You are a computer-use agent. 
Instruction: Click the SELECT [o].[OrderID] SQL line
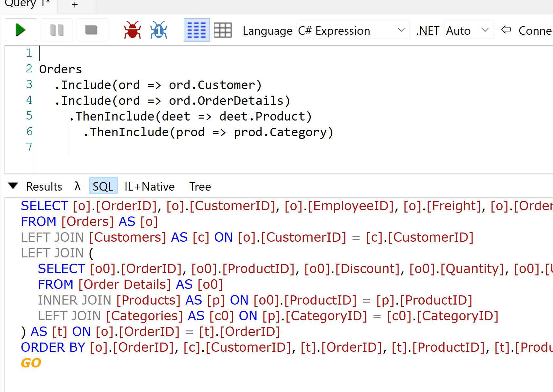[x=287, y=206]
